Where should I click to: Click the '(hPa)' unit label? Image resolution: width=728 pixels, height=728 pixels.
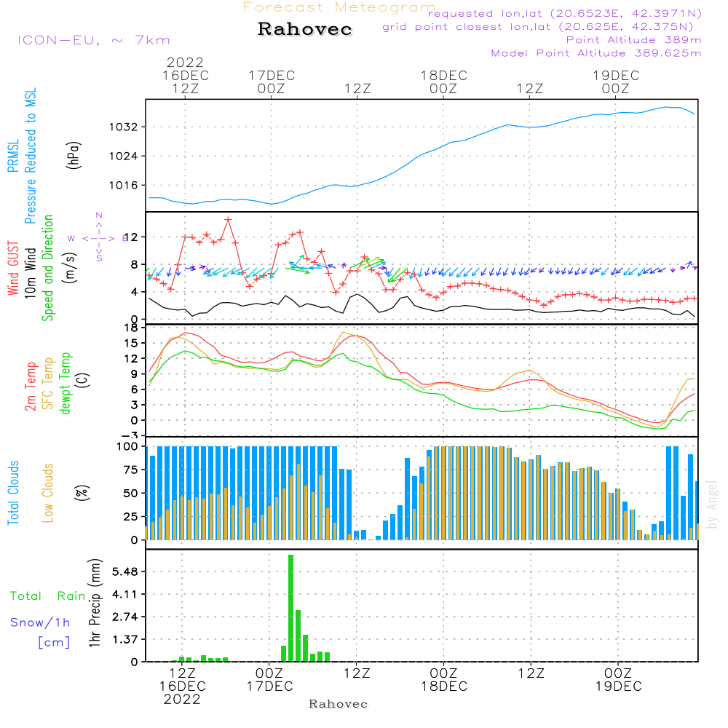(x=74, y=155)
